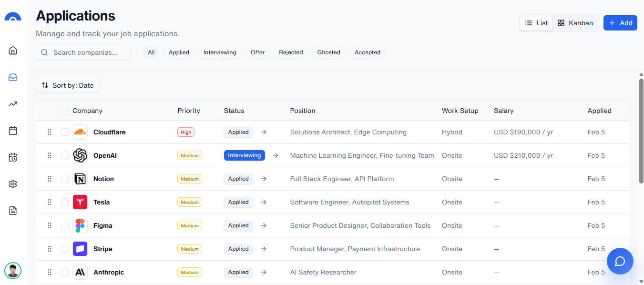Screen dimensions: 644x285
Task: Click inside the Search companies field
Action: click(x=83, y=52)
